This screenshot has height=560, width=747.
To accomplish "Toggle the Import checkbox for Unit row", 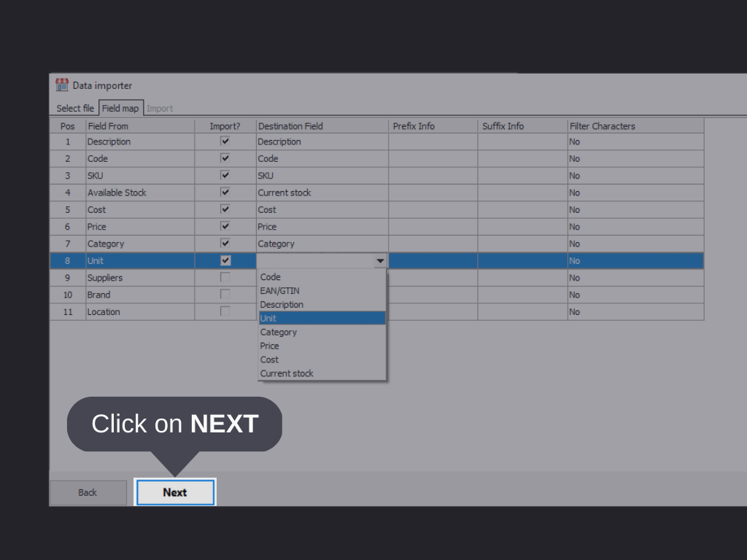I will click(225, 260).
